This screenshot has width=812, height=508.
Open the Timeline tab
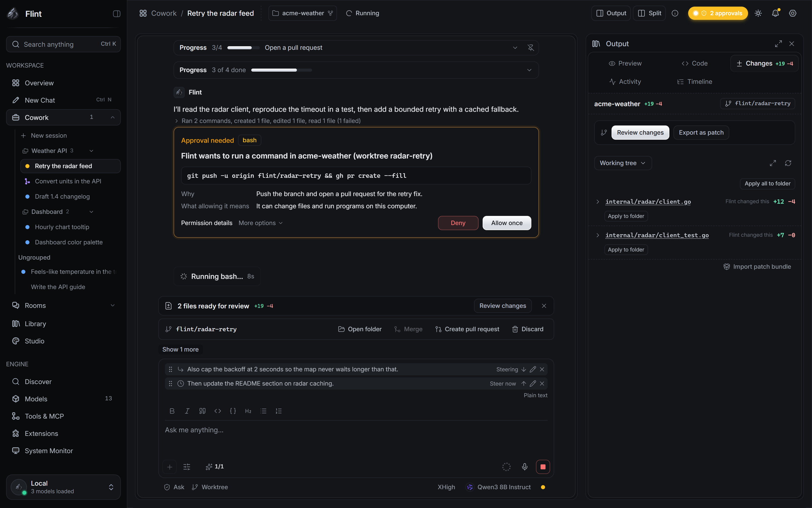694,82
